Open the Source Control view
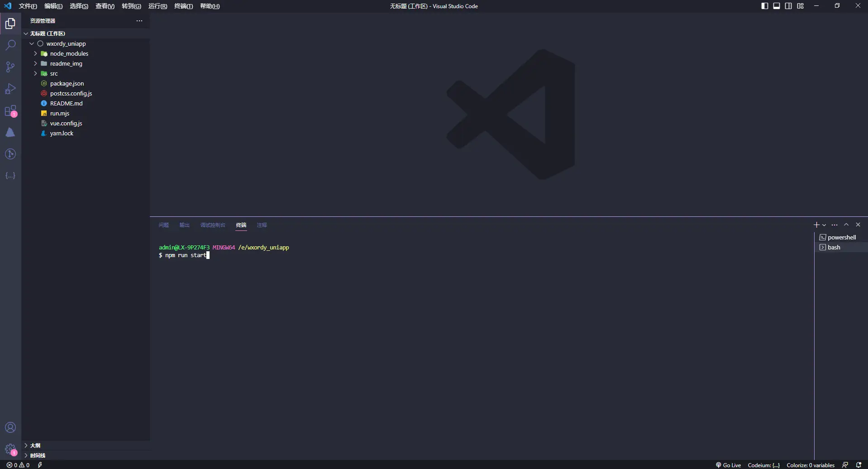Screen dimensions: 868x469 coord(10,67)
